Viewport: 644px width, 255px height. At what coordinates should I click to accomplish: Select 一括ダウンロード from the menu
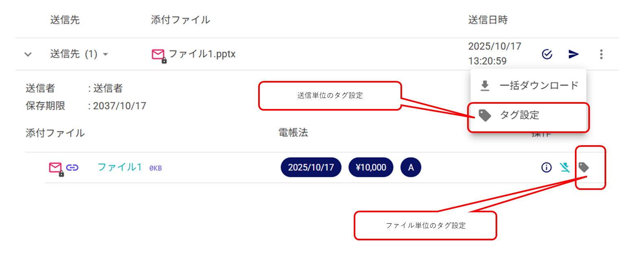529,86
